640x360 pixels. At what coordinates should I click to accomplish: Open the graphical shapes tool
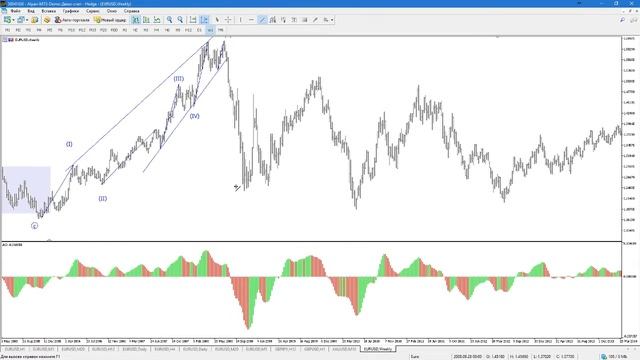point(326,20)
